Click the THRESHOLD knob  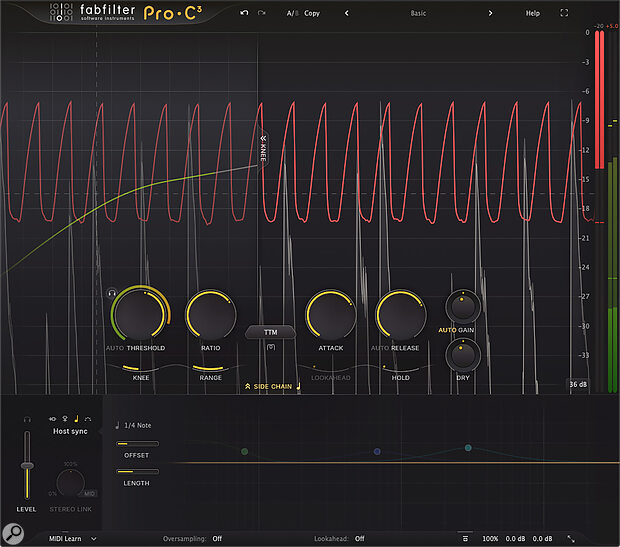tap(140, 314)
